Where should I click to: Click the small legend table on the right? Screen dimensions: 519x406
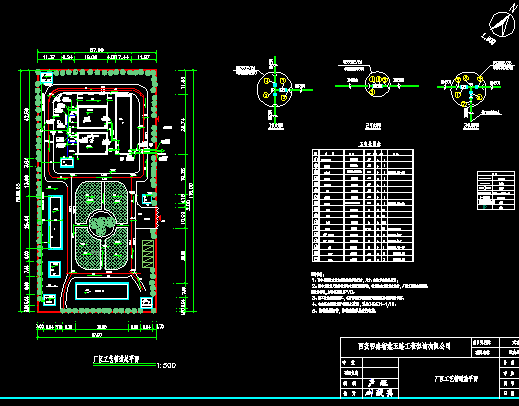click(496, 190)
